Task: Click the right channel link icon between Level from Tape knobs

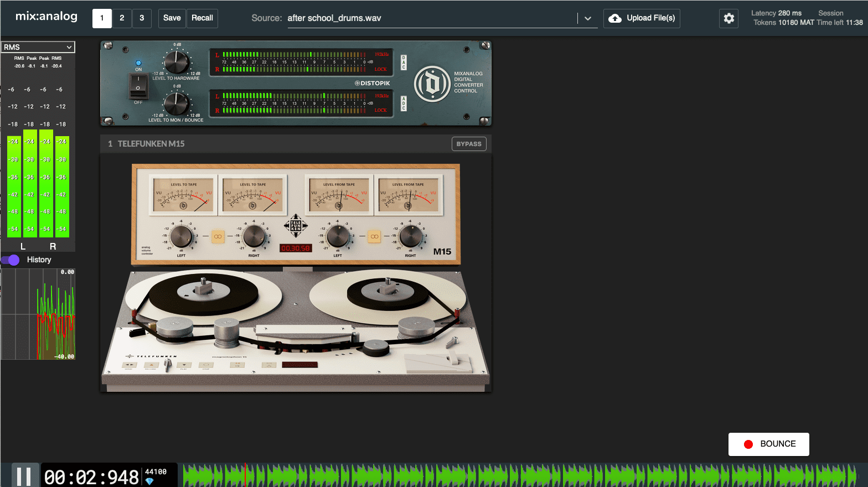Action: point(375,236)
